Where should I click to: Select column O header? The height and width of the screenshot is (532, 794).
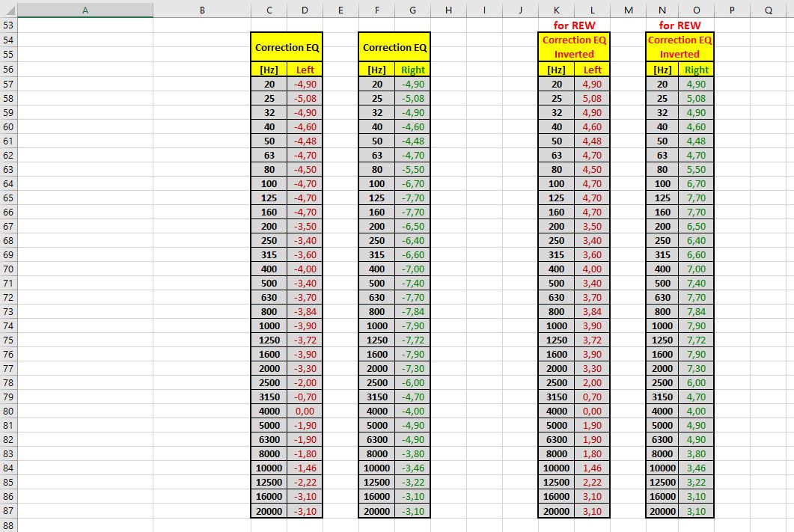pos(696,10)
